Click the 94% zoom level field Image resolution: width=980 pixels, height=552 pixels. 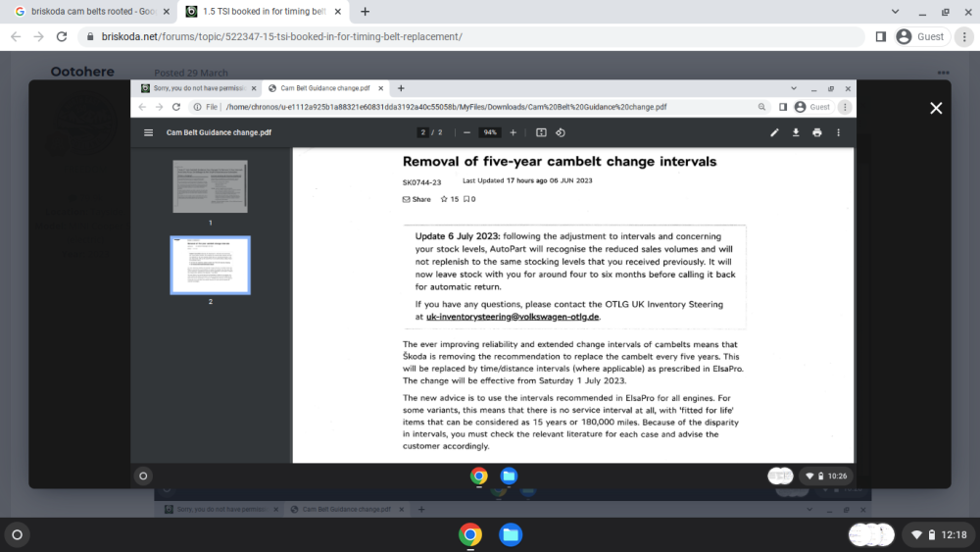tap(489, 132)
